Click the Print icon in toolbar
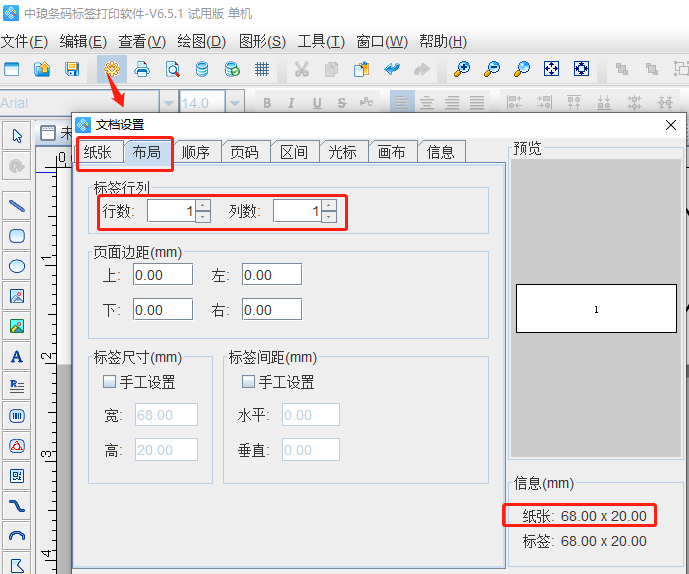Image resolution: width=689 pixels, height=574 pixels. [142, 69]
